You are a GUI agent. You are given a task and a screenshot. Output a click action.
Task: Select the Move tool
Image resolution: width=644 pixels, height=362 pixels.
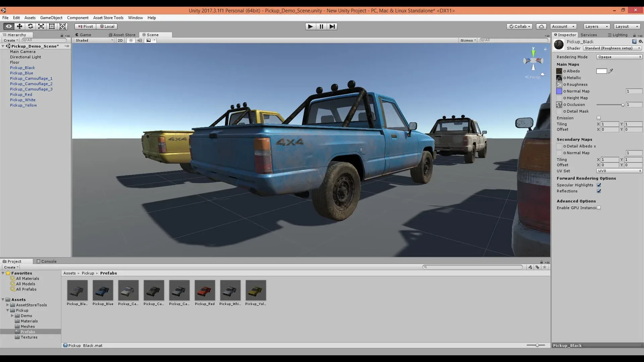click(19, 26)
